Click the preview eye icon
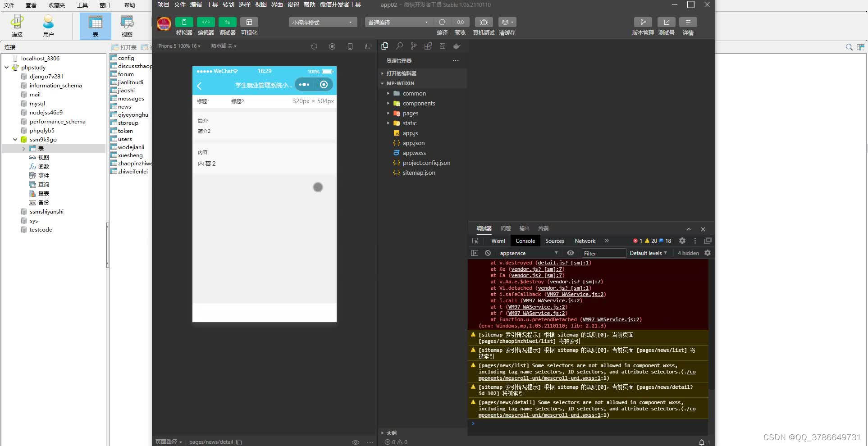This screenshot has height=446, width=868. pos(460,22)
